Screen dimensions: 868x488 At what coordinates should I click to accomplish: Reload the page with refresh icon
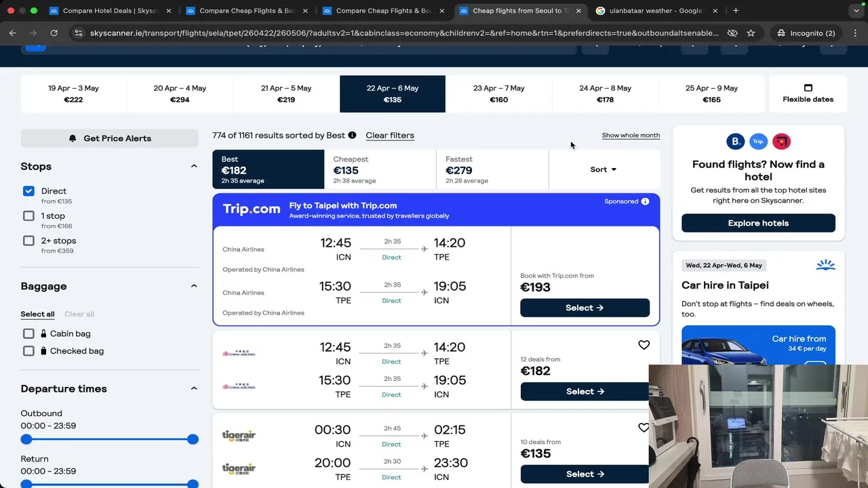point(54,33)
